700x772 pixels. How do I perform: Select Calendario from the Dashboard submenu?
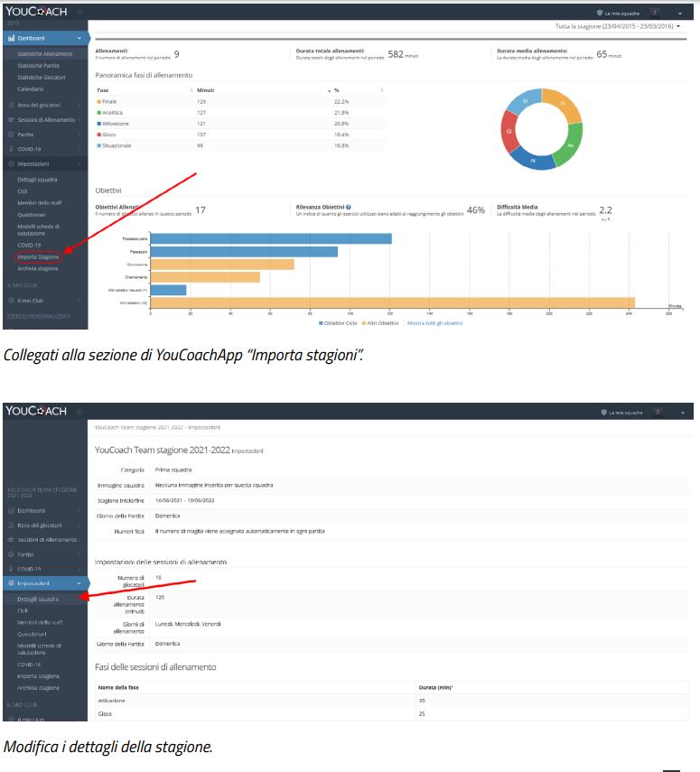tap(30, 88)
